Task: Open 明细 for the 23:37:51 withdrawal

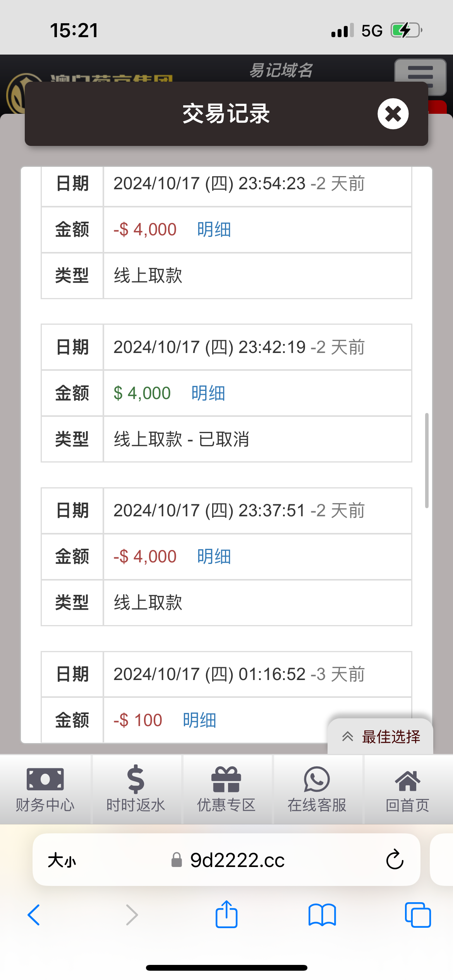Action: pos(214,557)
